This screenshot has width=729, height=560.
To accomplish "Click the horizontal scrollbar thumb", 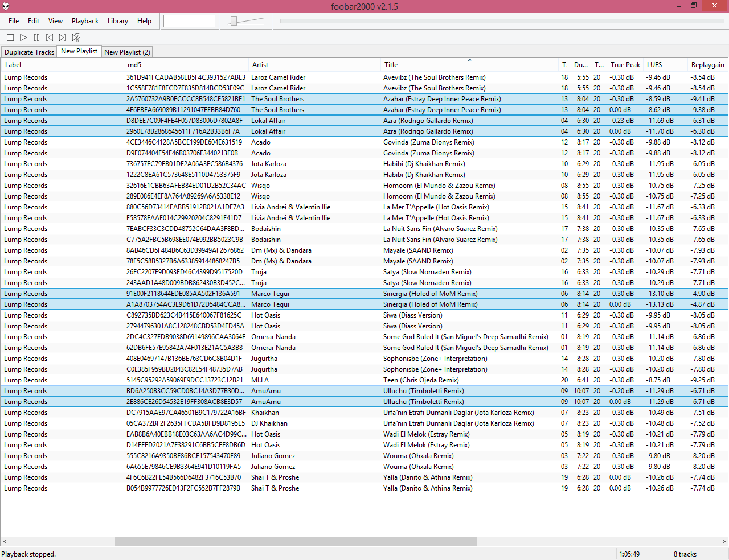I will [x=296, y=542].
